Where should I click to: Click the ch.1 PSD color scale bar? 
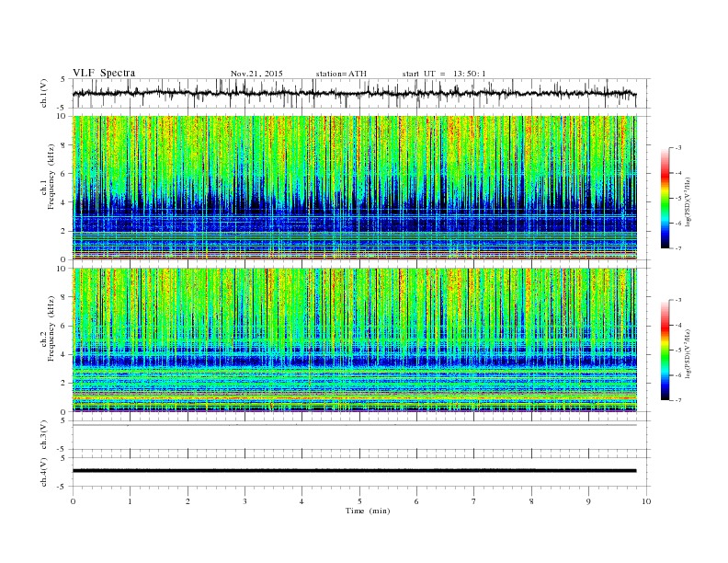tap(665, 198)
